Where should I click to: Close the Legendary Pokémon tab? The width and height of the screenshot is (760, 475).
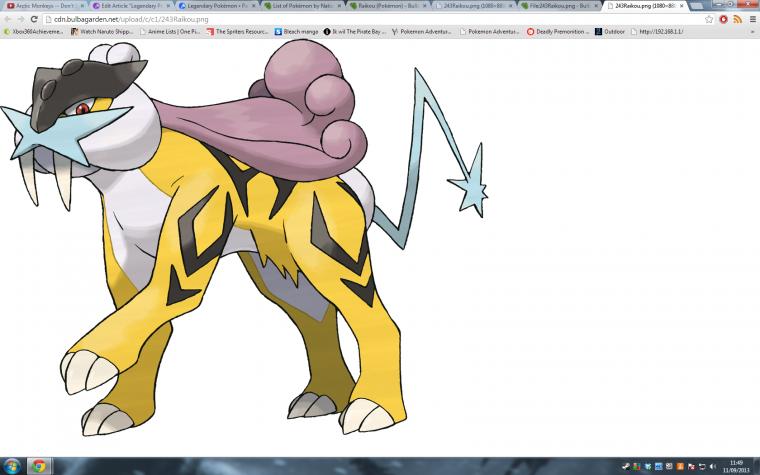(x=253, y=6)
